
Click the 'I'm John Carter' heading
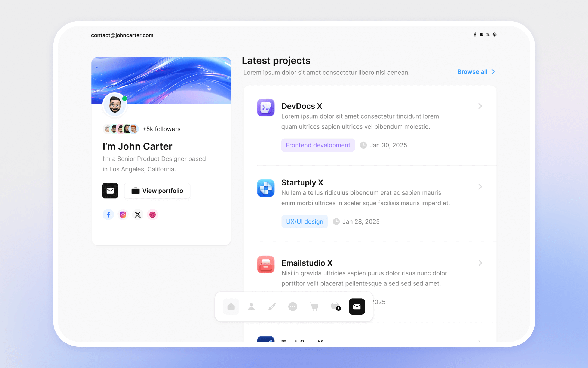click(137, 146)
